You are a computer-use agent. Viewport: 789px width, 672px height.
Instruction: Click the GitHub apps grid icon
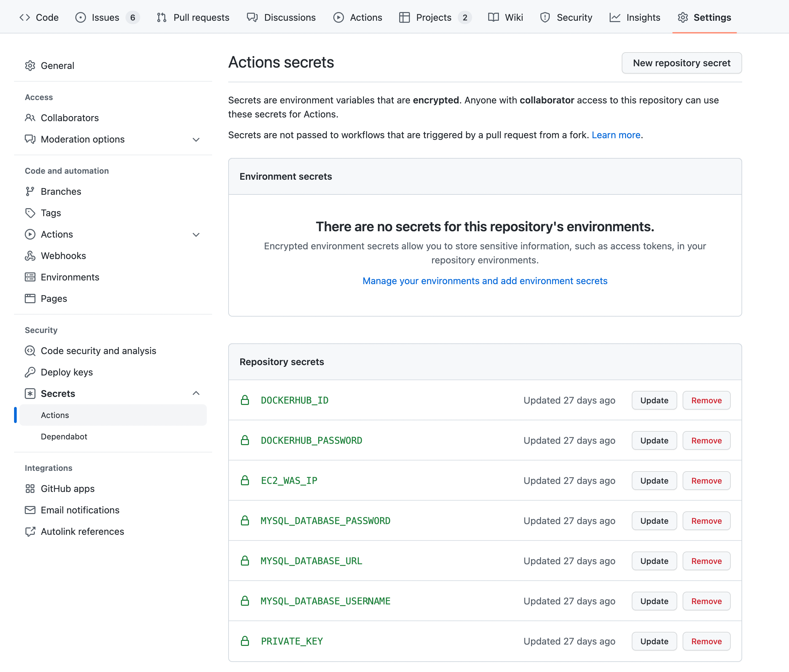30,488
